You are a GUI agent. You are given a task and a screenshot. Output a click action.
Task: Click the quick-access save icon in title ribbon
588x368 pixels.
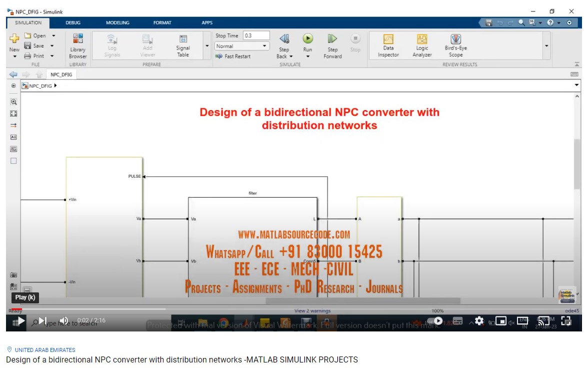tap(488, 23)
